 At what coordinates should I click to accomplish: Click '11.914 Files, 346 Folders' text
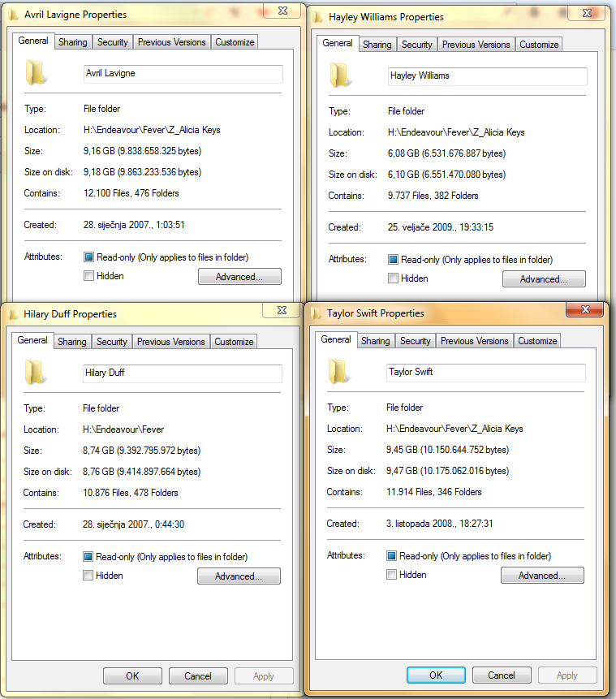433,492
